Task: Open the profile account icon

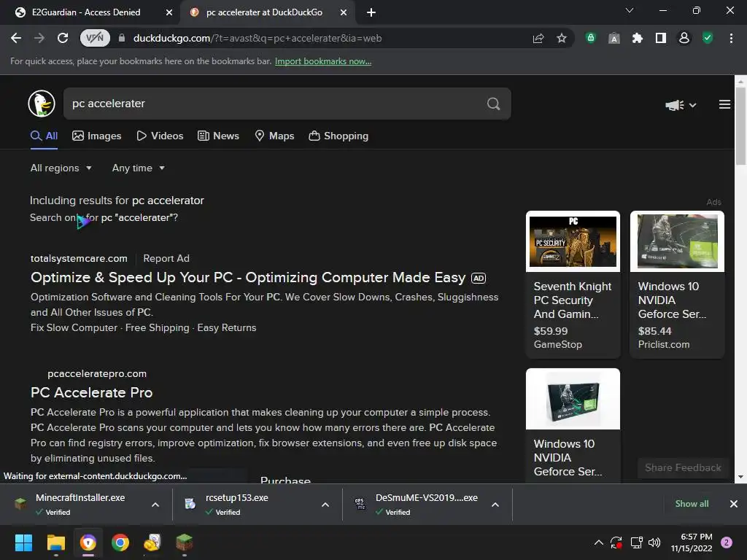Action: [684, 38]
